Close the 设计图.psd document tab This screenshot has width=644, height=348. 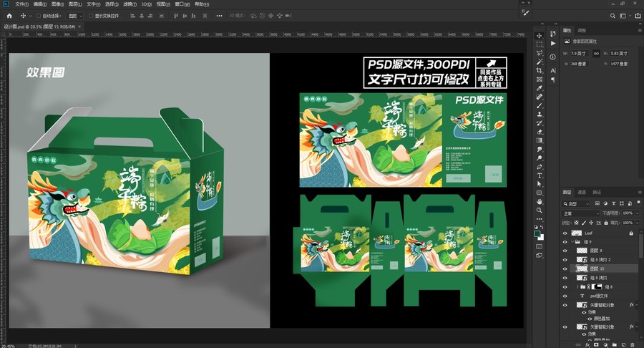(x=79, y=26)
